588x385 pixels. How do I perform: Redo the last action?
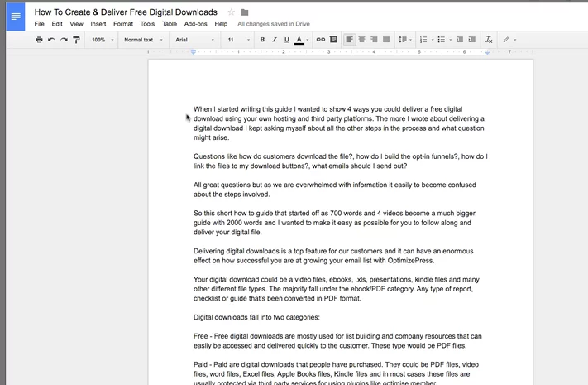click(64, 40)
